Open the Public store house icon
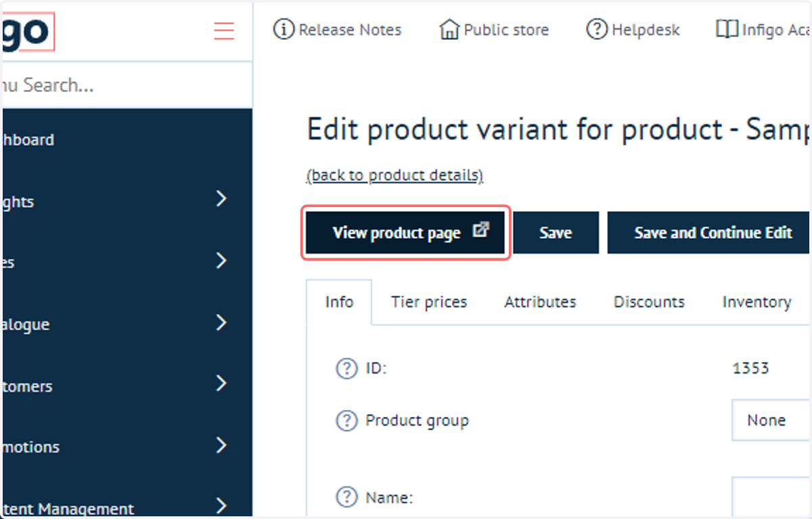 coord(449,30)
